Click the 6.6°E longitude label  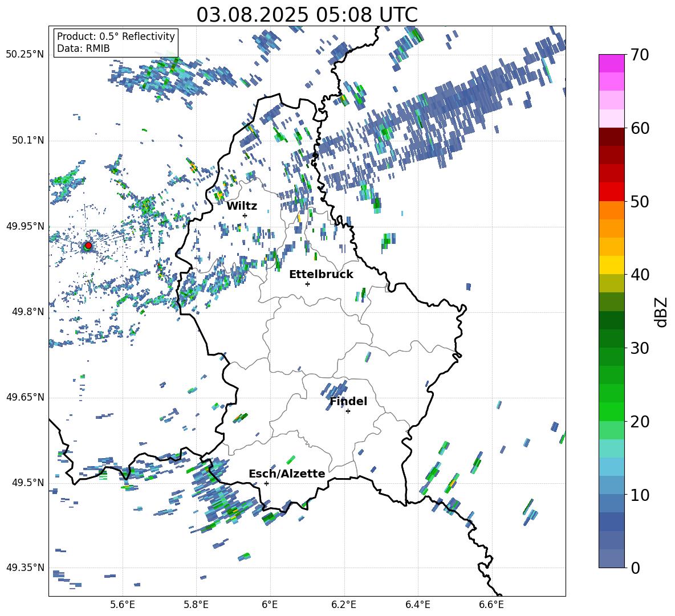(x=491, y=605)
